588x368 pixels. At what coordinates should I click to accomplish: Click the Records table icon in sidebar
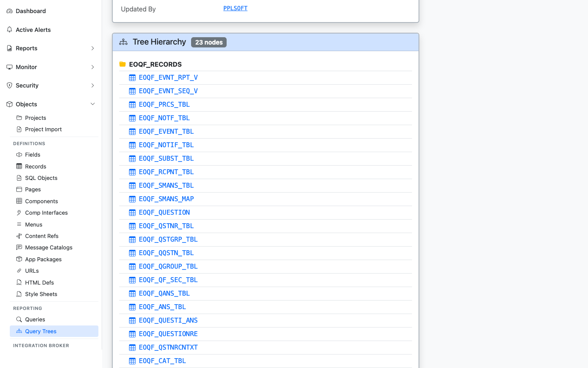(x=19, y=166)
